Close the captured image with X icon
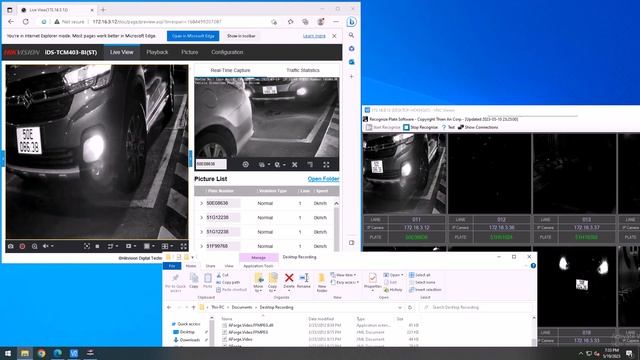This screenshot has width=640, height=360. 295,164
